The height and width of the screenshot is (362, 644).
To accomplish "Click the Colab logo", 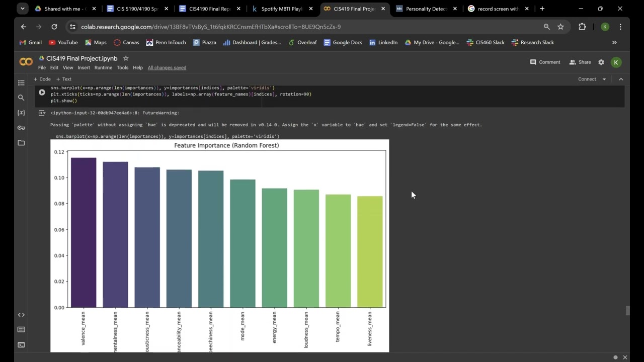I will pos(26,62).
